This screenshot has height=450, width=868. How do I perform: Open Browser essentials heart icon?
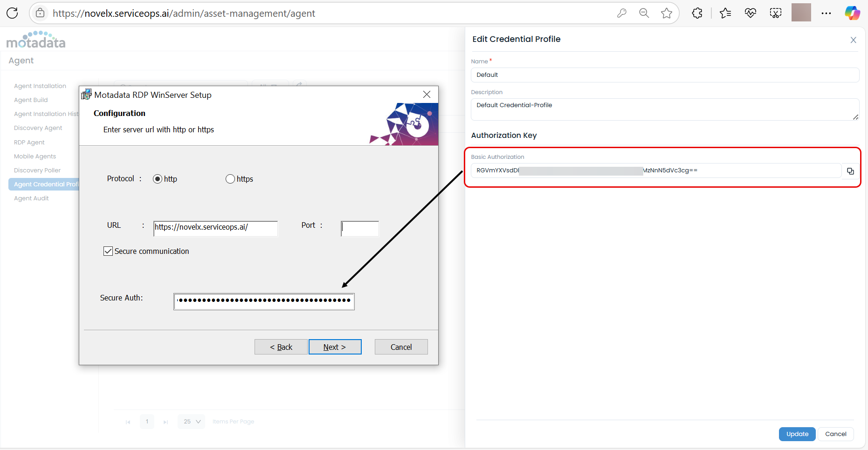751,13
